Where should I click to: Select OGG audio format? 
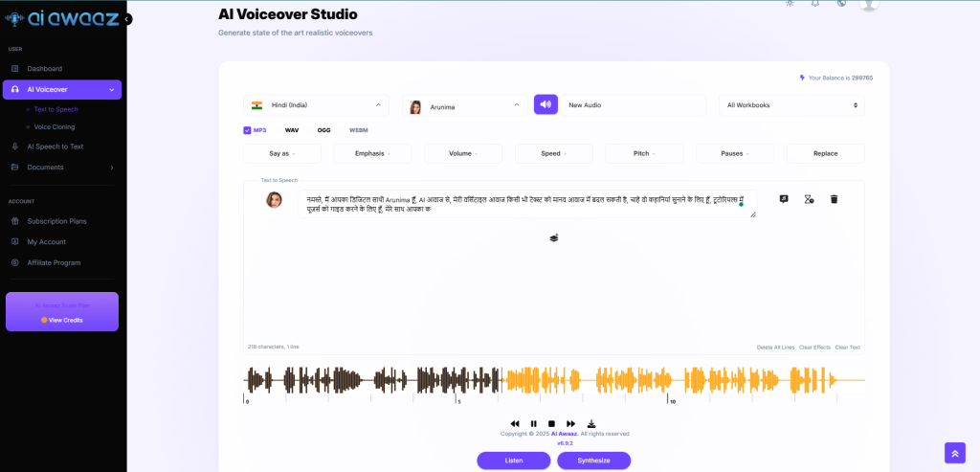323,129
